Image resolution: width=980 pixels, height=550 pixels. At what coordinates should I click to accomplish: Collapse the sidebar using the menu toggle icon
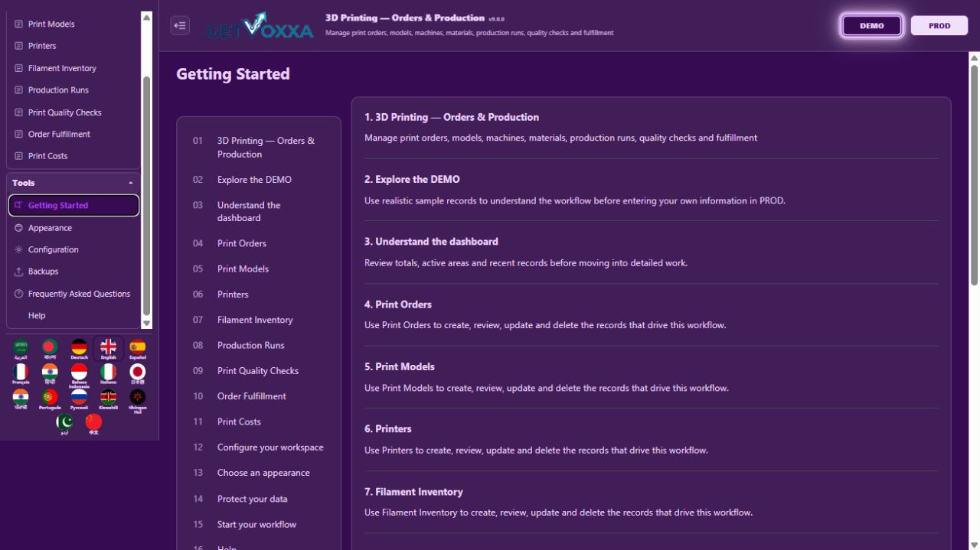coord(180,25)
